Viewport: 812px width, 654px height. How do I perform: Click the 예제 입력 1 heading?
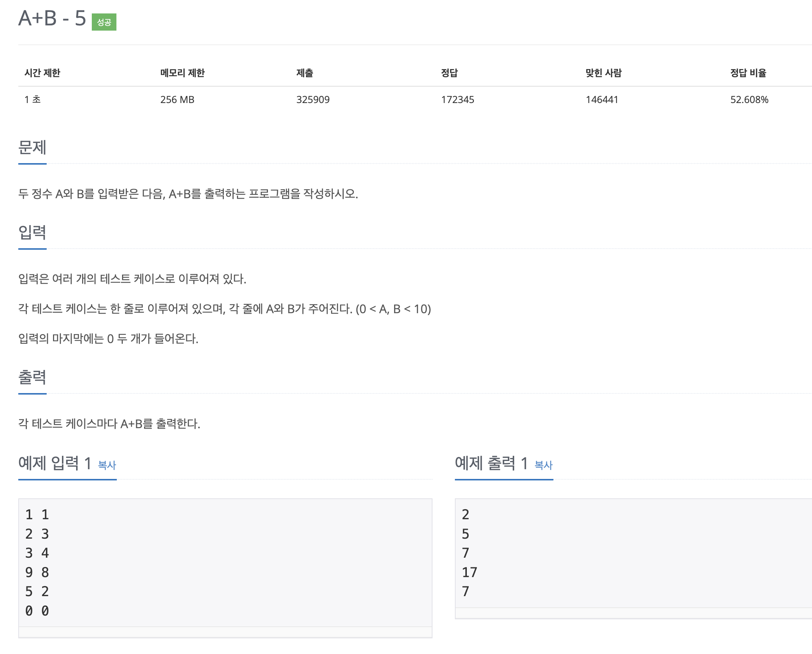tap(55, 463)
